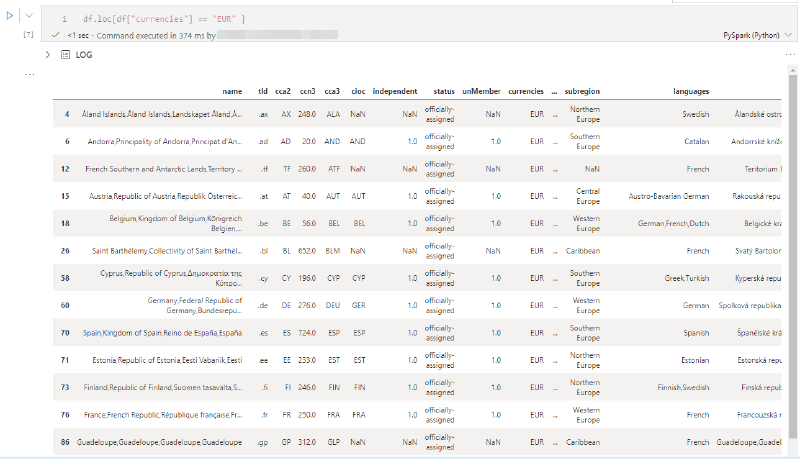Click the languages column header
Image resolution: width=800 pixels, height=459 pixels.
coord(691,91)
